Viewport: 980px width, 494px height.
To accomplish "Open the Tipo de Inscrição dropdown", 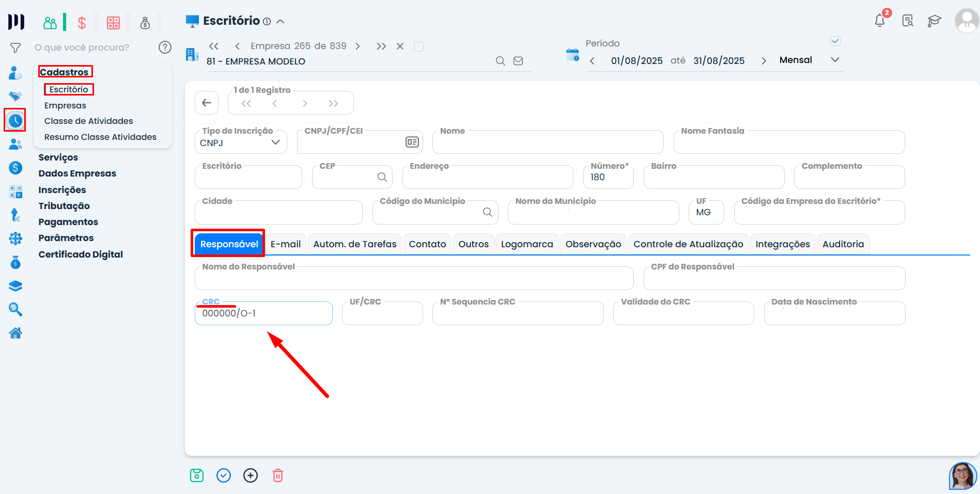I will (x=240, y=142).
